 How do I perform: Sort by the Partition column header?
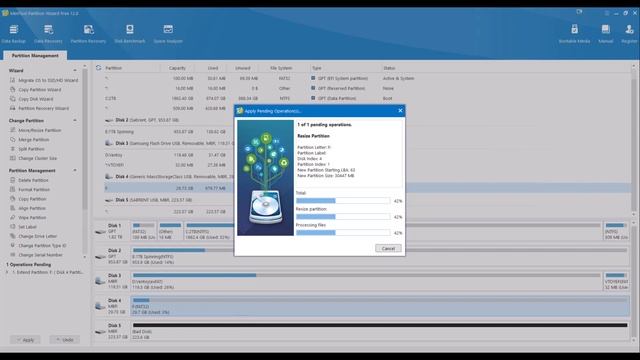(x=113, y=68)
